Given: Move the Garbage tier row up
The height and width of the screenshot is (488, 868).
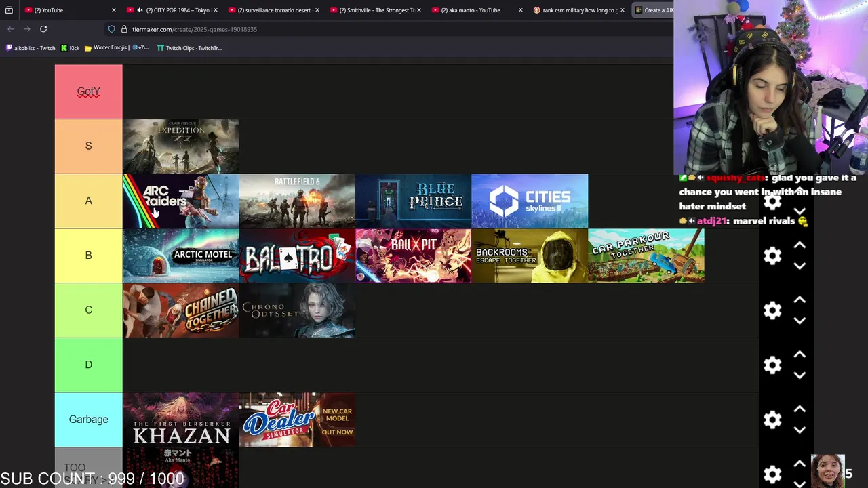Looking at the screenshot, I should 800,409.
